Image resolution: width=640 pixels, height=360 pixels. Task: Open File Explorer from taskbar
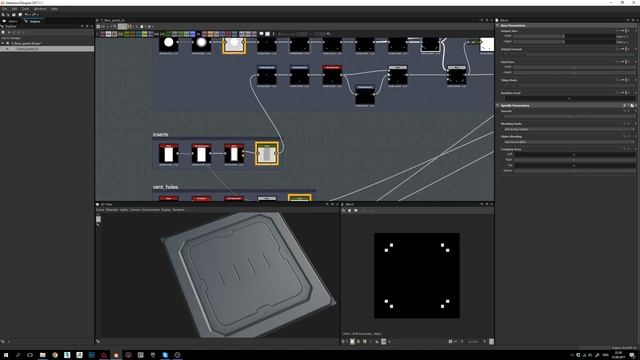[42, 355]
